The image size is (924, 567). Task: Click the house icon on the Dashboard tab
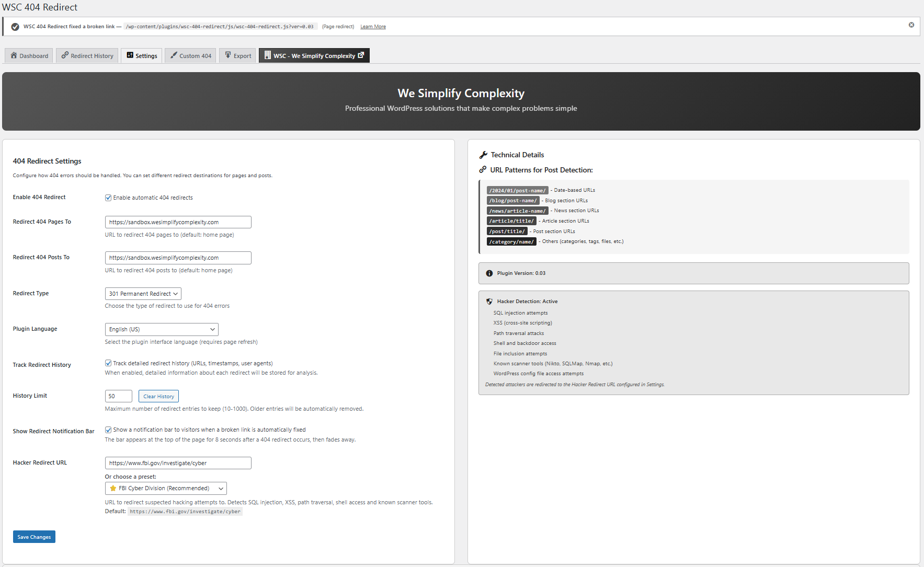coord(14,55)
